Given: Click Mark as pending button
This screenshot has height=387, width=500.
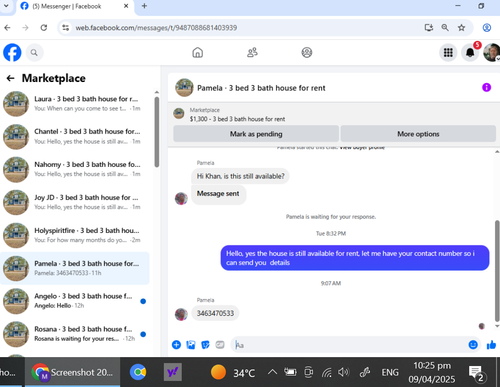Looking at the screenshot, I should (256, 134).
